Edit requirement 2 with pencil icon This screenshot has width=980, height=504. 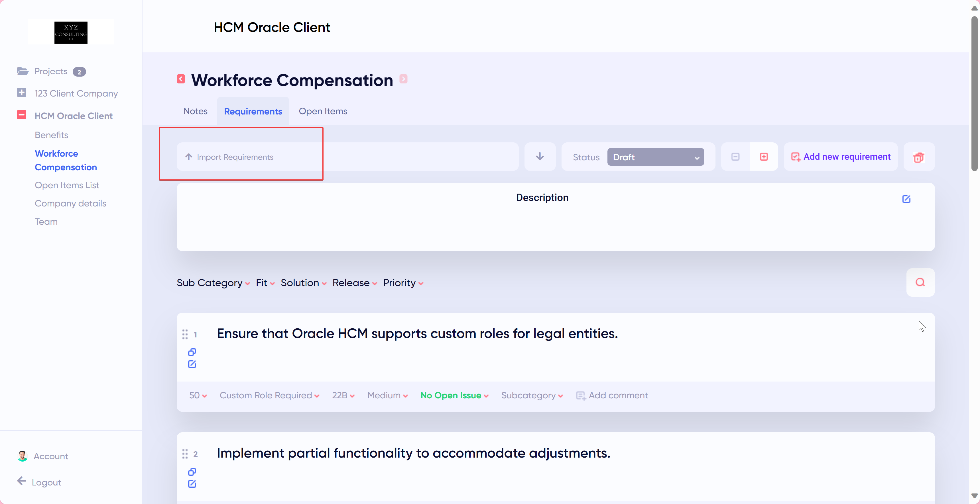pyautogui.click(x=192, y=483)
